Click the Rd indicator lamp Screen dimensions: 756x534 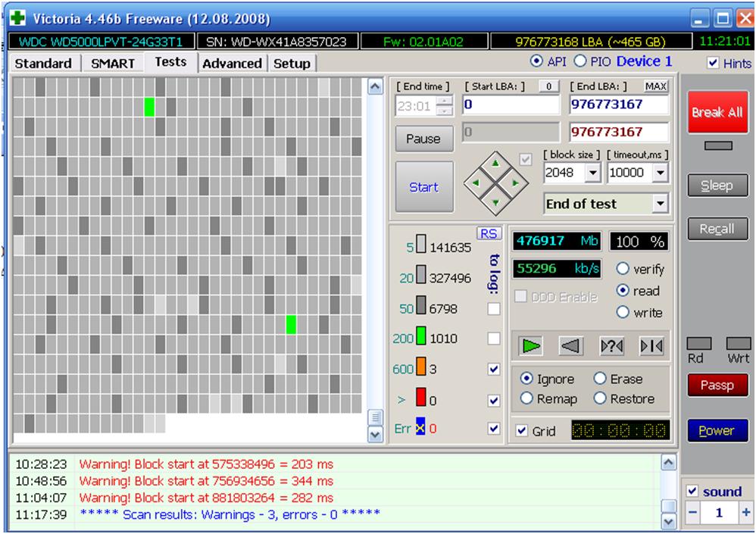click(698, 344)
